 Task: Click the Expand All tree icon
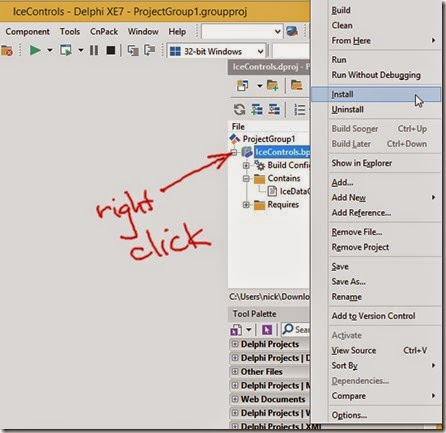(x=257, y=109)
